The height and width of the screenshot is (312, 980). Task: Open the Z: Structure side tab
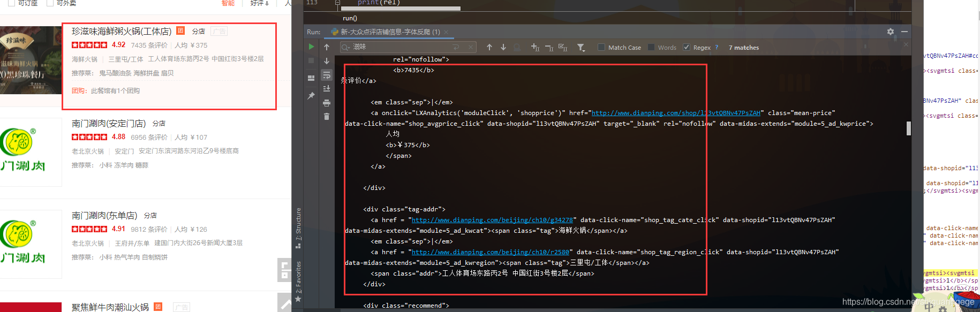[x=298, y=228]
